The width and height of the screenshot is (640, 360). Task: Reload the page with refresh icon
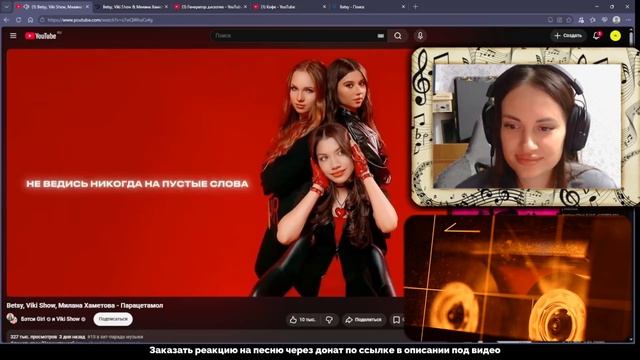[x=18, y=20]
